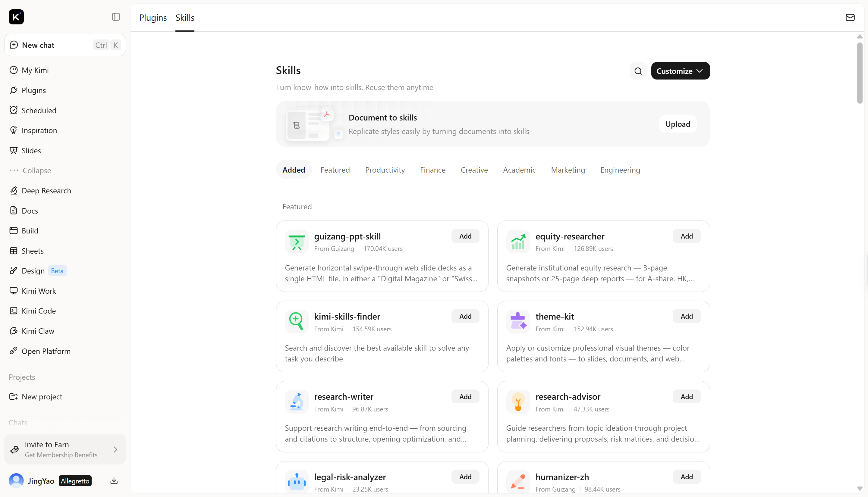868x497 pixels.
Task: Add the research-advisor skill
Action: [686, 397]
